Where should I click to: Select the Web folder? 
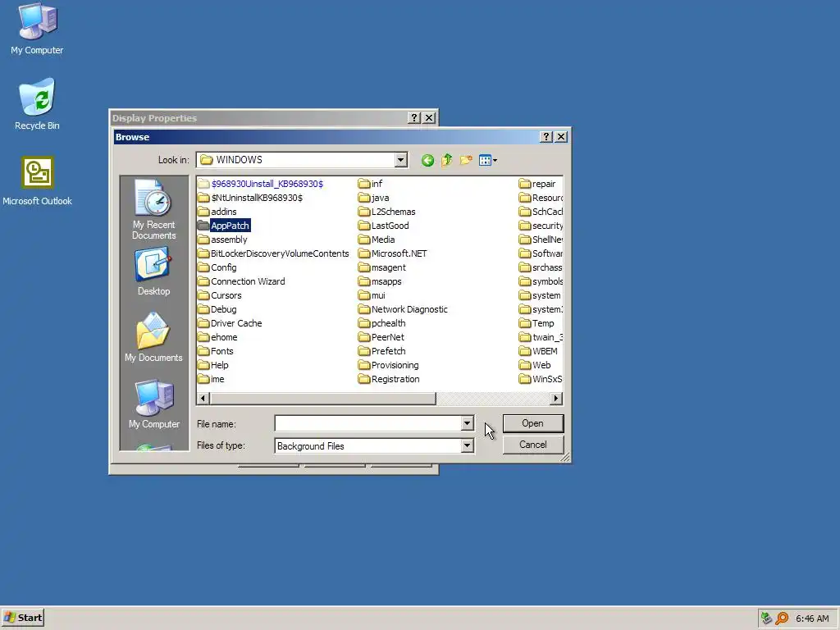pos(535,365)
